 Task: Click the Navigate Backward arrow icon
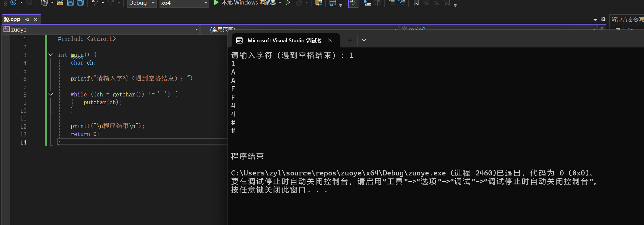13,3
